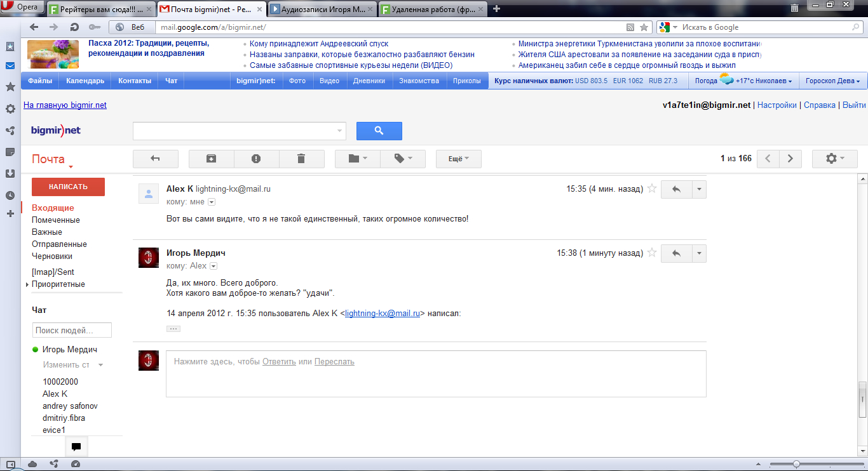Open the Файлы menu item
The height and width of the screenshot is (471, 868).
[40, 81]
